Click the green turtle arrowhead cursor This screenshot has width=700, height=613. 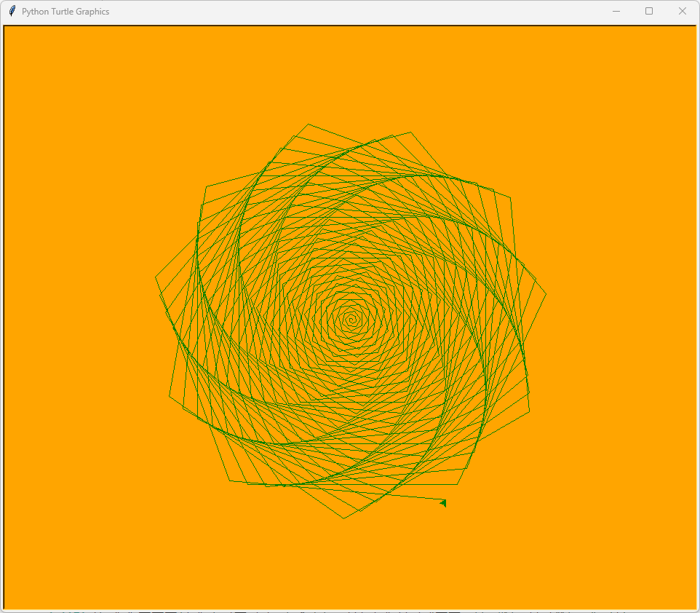443,502
